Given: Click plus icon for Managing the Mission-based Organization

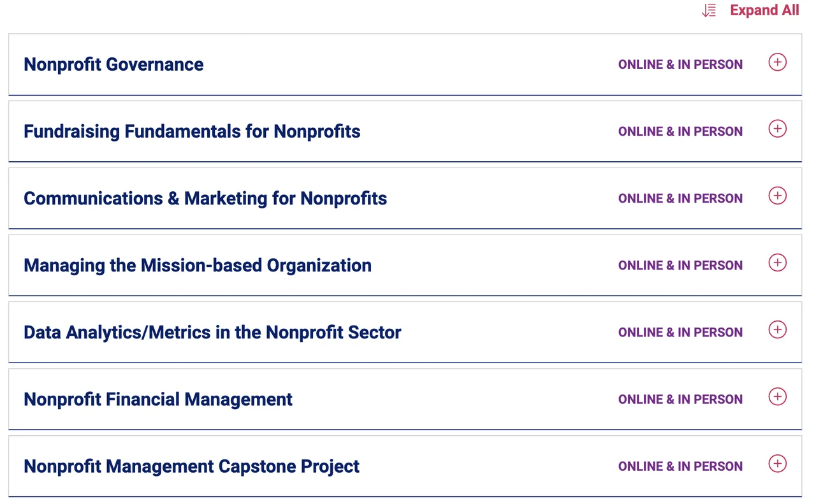Looking at the screenshot, I should [x=777, y=263].
